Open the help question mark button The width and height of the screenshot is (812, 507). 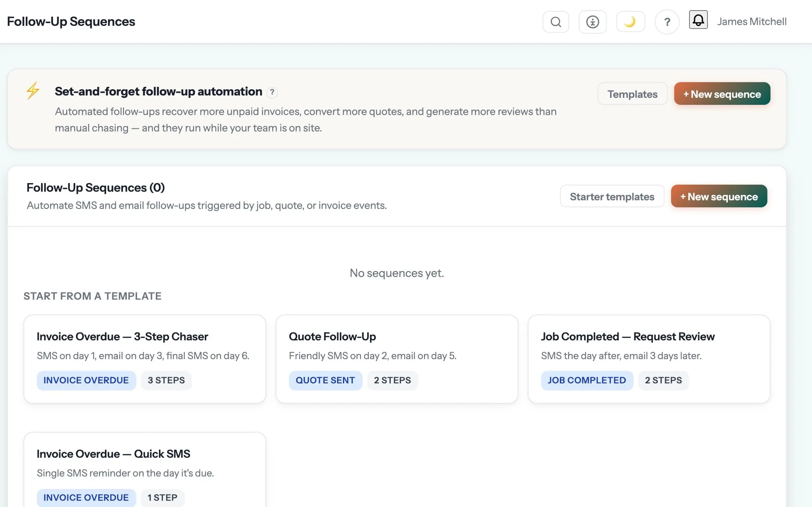click(667, 22)
